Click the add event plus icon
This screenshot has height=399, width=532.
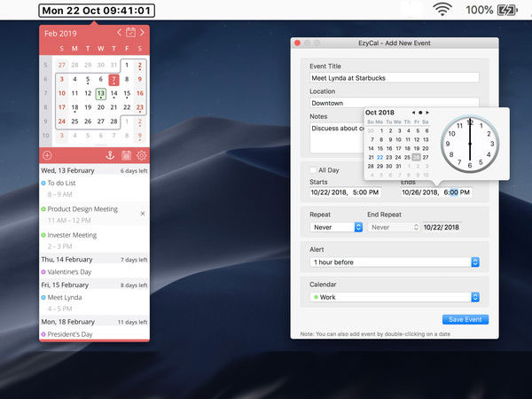[x=47, y=155]
